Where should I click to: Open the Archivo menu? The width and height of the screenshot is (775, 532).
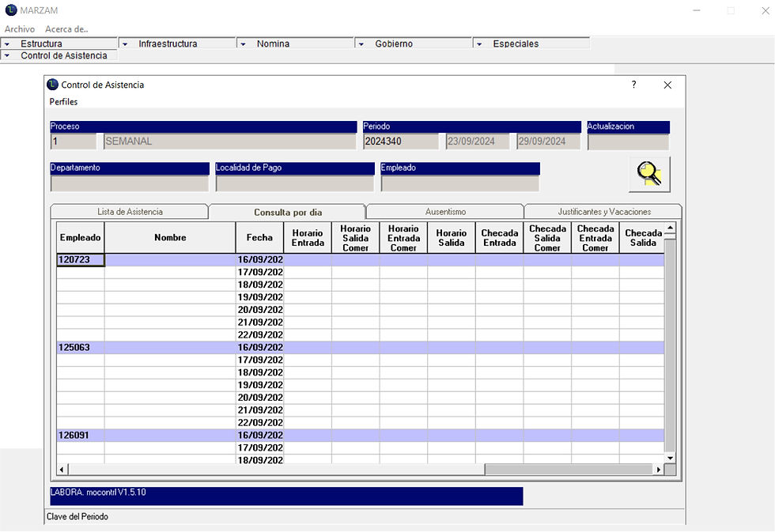point(20,29)
